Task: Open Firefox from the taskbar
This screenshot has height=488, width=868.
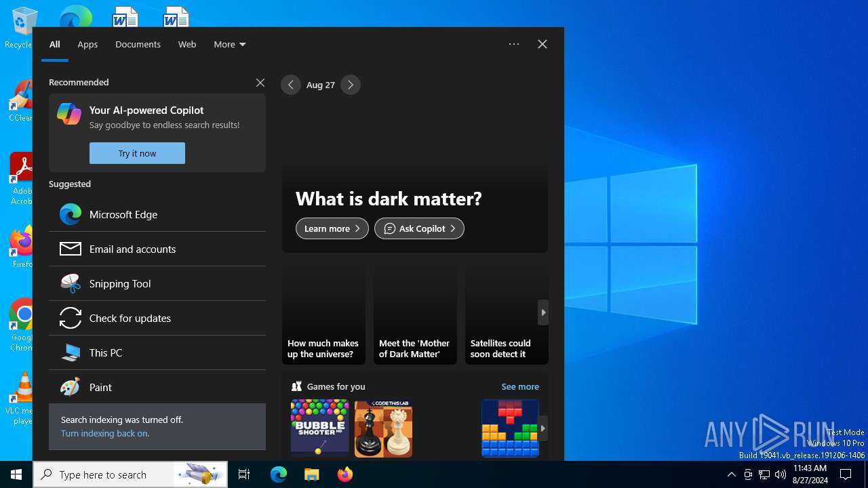Action: click(345, 474)
